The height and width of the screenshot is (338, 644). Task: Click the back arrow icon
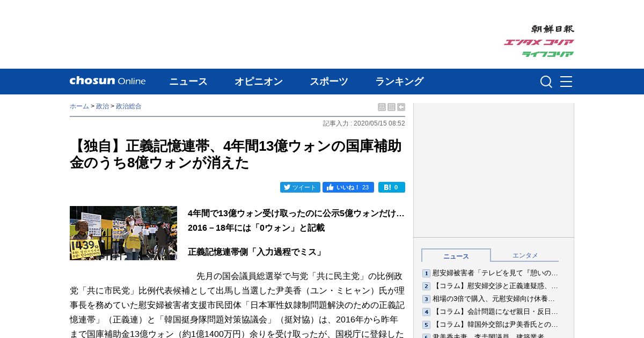[401, 107]
